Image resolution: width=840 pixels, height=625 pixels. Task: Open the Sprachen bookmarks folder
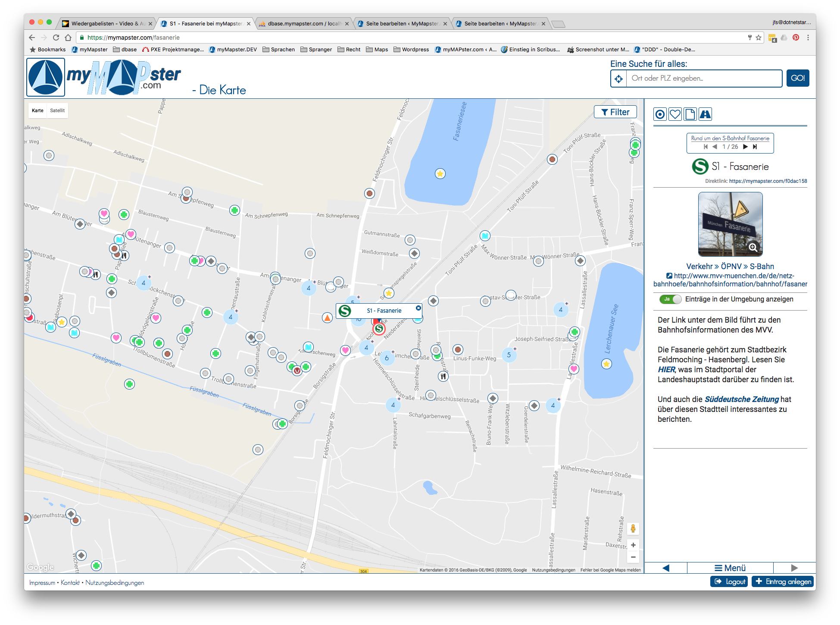(x=278, y=50)
